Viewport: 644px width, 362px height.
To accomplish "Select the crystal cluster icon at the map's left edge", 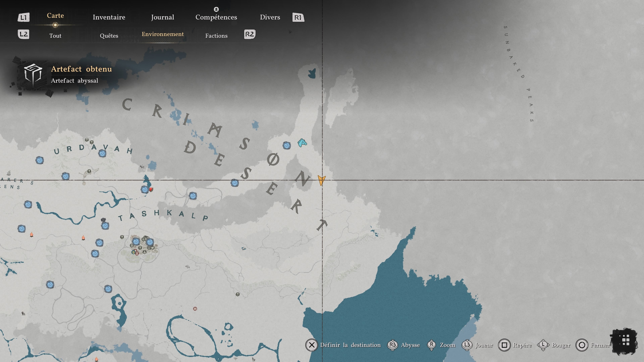I will [x=9, y=173].
